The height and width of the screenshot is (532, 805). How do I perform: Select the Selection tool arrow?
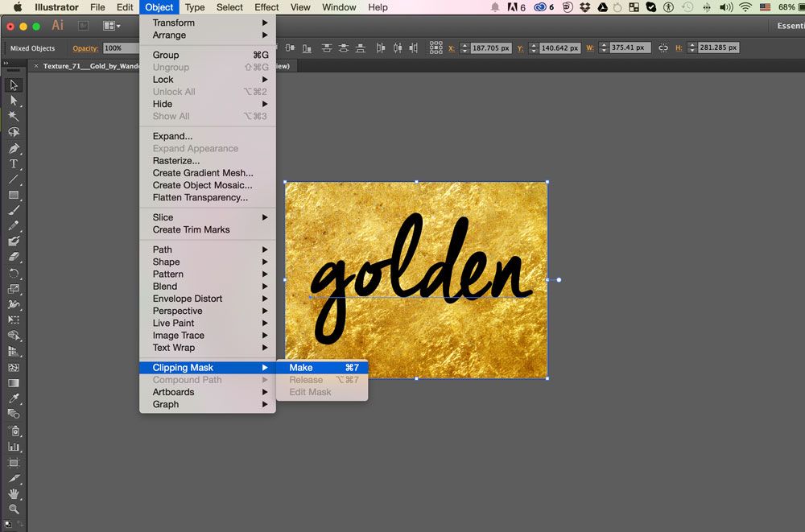tap(14, 85)
